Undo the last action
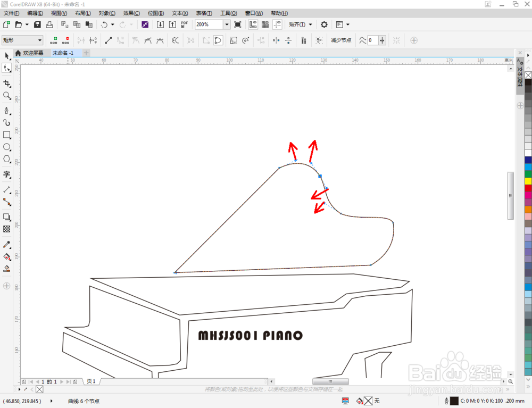532x408 pixels. point(104,24)
